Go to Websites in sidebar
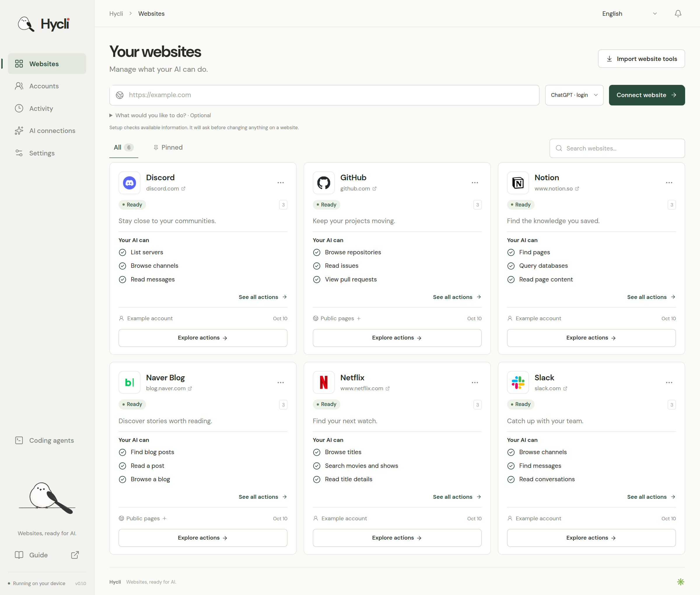Screen dimensions: 700x595 tap(47, 64)
